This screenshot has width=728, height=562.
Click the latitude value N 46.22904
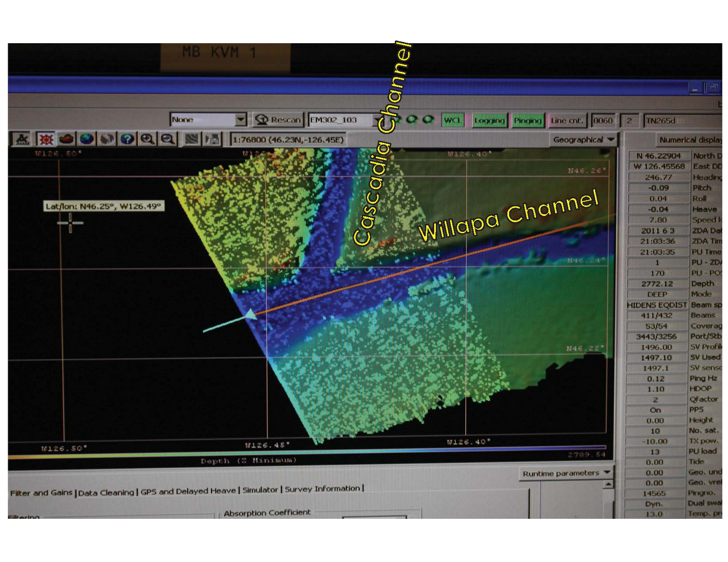pos(658,156)
